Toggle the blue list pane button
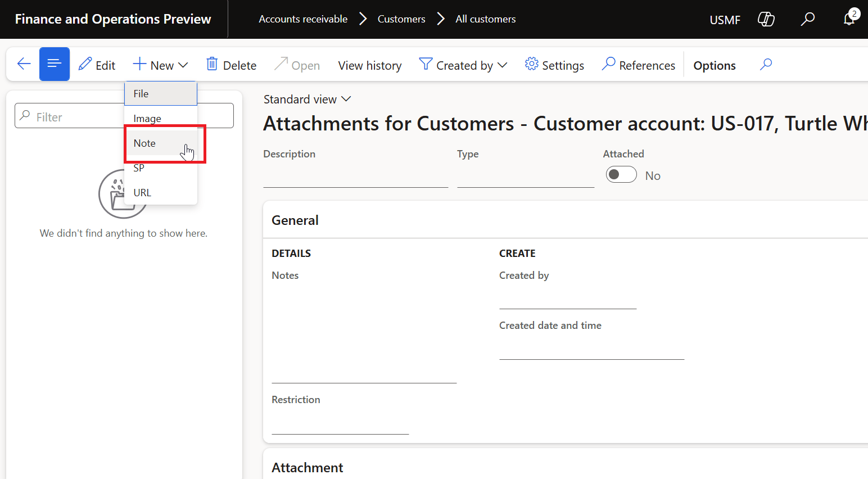Image resolution: width=868 pixels, height=479 pixels. (x=55, y=64)
